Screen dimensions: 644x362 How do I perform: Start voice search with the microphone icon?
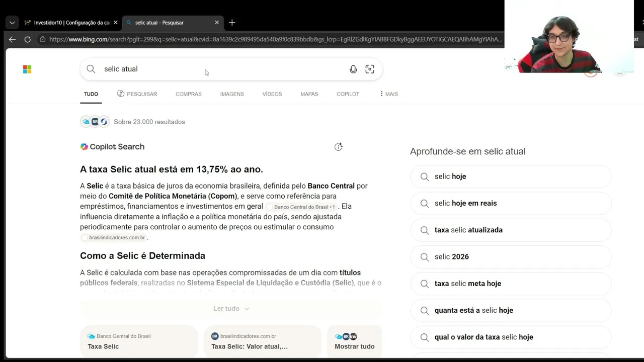(x=353, y=69)
